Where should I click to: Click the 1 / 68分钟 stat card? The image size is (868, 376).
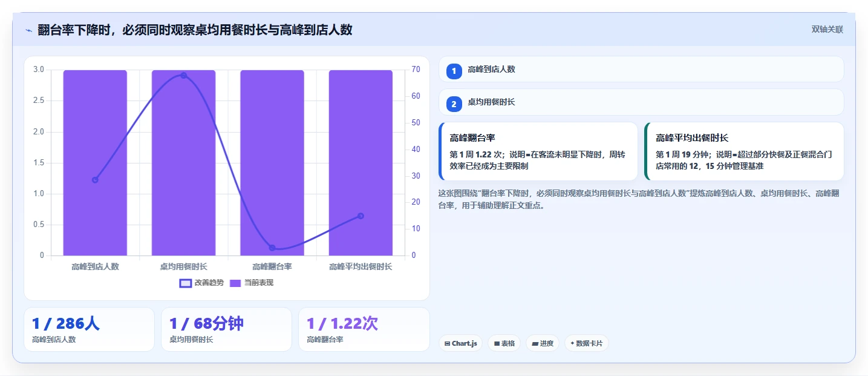tap(226, 329)
